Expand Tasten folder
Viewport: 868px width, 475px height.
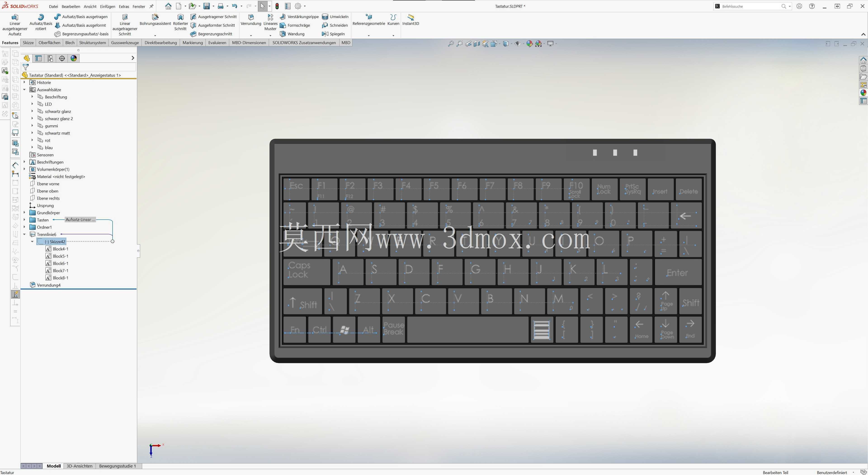click(x=24, y=220)
